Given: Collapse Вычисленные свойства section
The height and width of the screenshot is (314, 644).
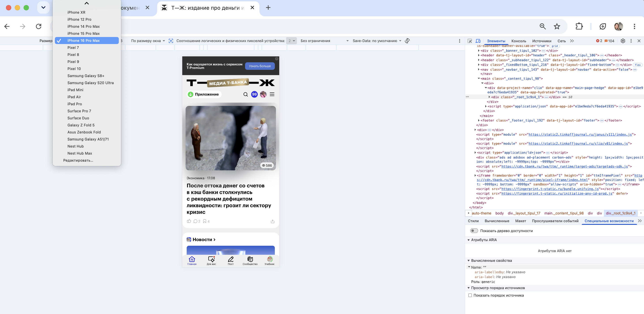Looking at the screenshot, I should click(x=469, y=260).
